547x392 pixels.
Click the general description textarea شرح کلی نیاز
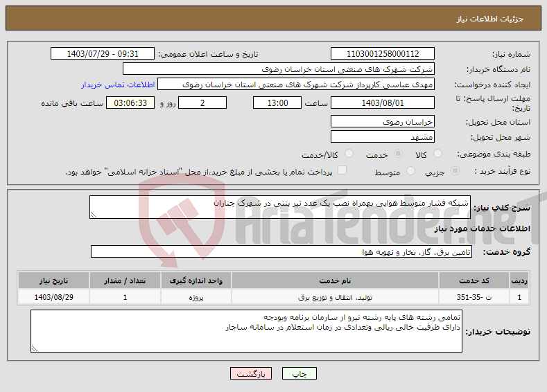[x=280, y=207]
